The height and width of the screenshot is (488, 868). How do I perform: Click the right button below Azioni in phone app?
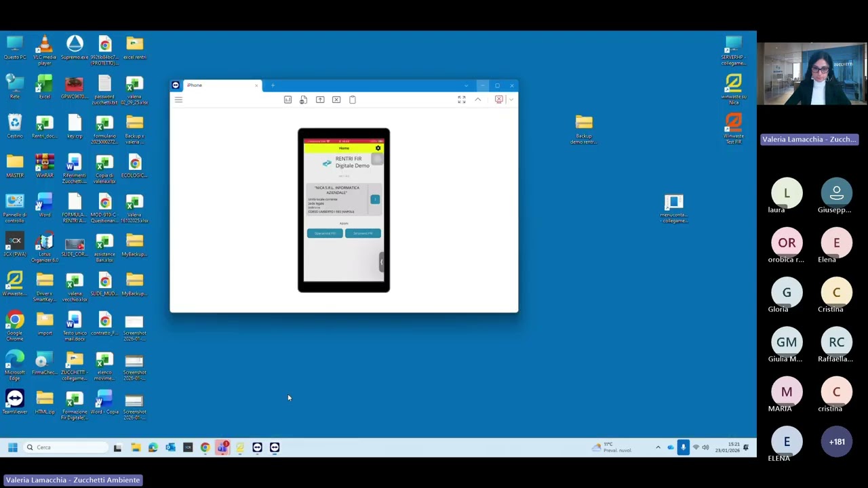coord(363,233)
